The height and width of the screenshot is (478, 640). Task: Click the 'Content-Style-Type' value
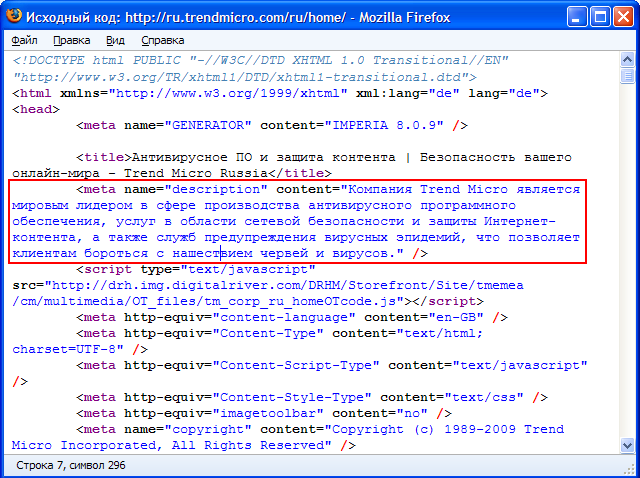click(x=292, y=397)
